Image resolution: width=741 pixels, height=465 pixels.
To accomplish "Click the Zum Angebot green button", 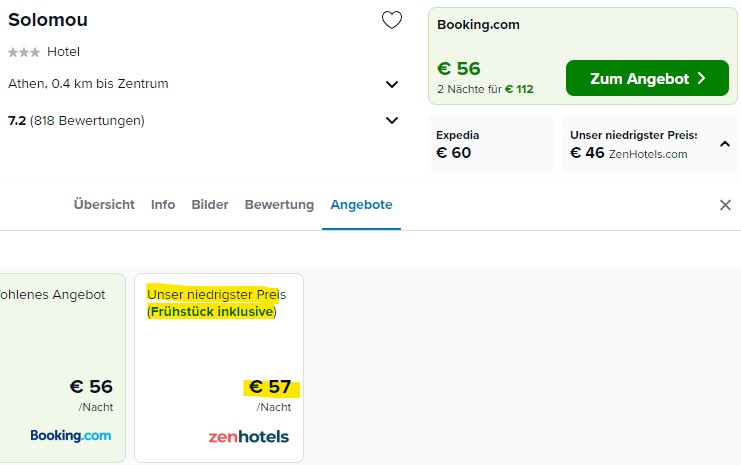I will 647,78.
